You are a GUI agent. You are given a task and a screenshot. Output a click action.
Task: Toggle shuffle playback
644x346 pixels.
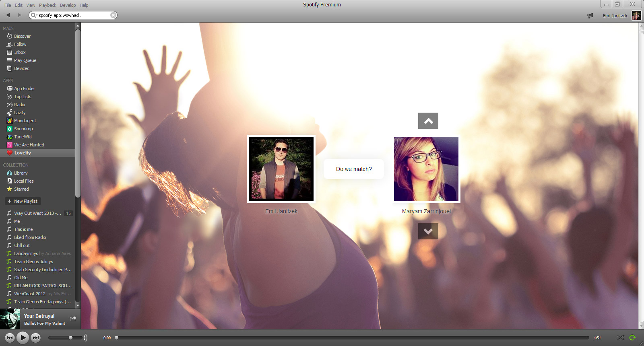click(621, 338)
